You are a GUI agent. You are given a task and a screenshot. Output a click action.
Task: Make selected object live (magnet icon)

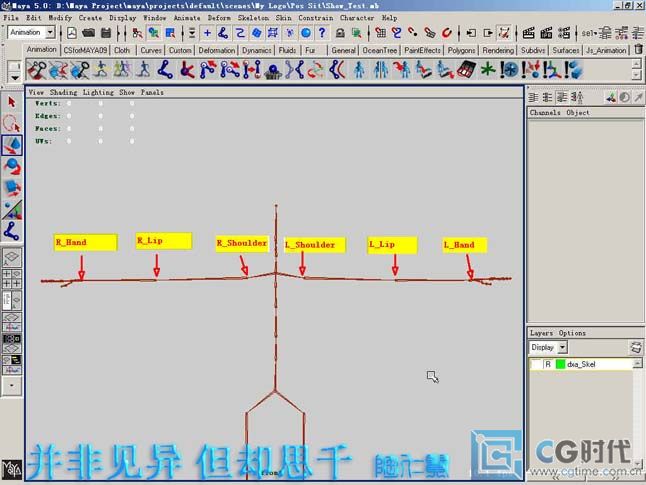pyautogui.click(x=447, y=33)
